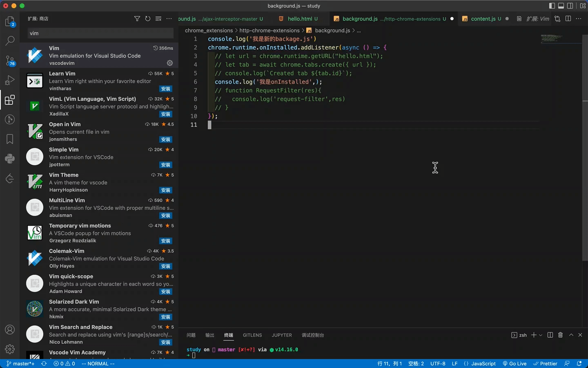Toggle Go Live server in status bar
Image resolution: width=588 pixels, height=368 pixels.
(514, 364)
